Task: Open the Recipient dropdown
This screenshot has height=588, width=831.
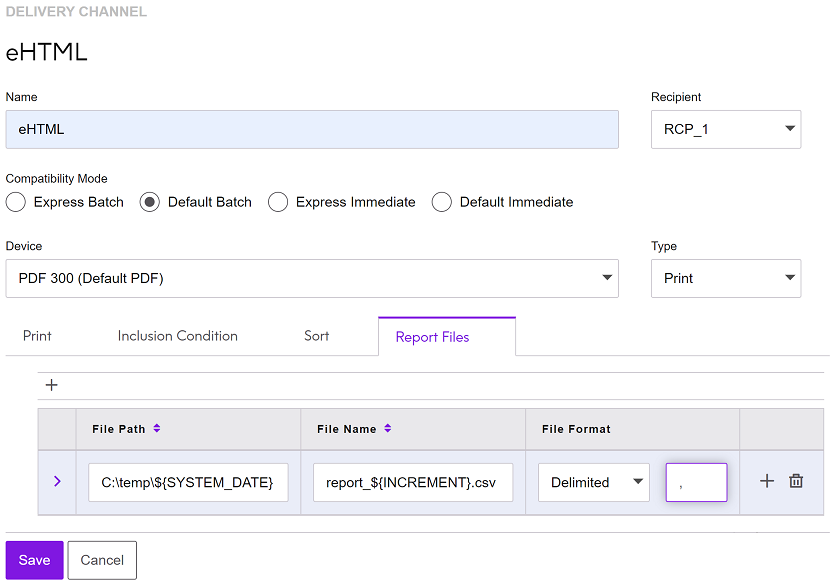Action: click(726, 129)
